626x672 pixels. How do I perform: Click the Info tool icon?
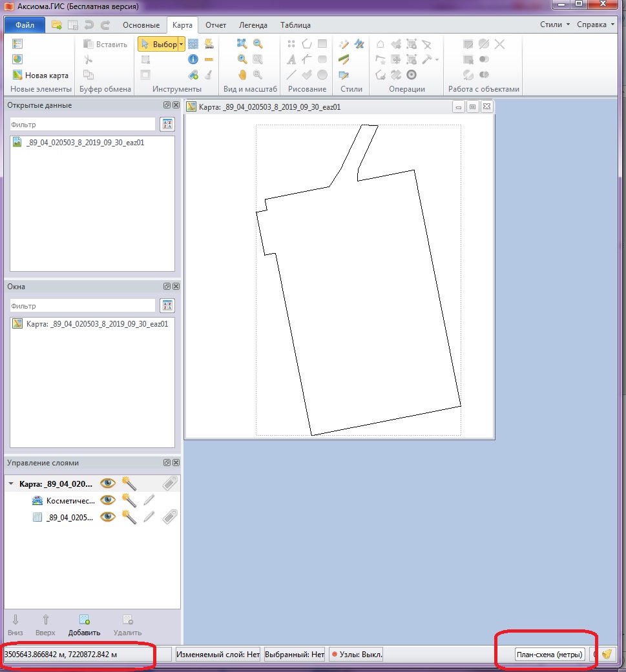(x=193, y=59)
